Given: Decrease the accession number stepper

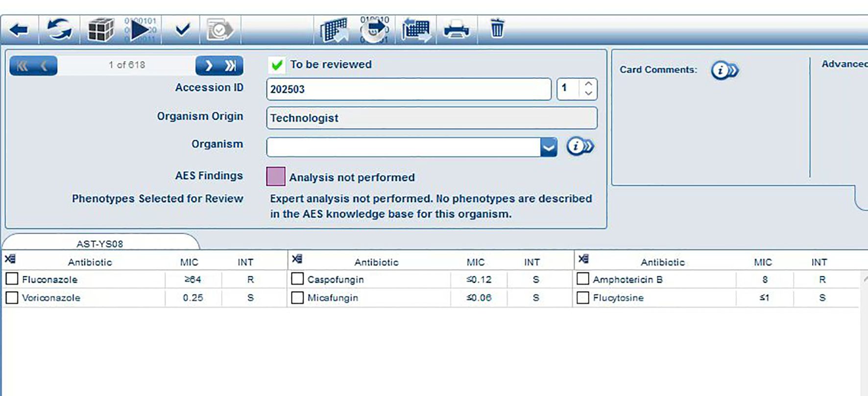Looking at the screenshot, I should [588, 94].
